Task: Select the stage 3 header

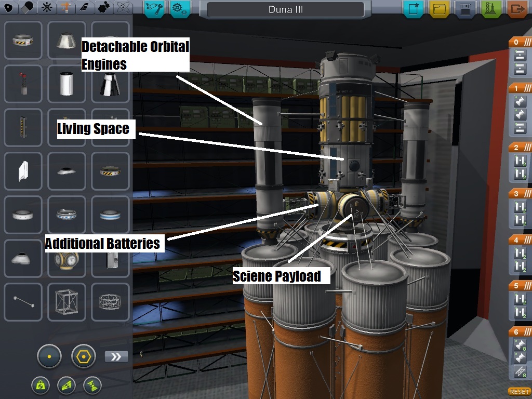Action: pos(520,194)
